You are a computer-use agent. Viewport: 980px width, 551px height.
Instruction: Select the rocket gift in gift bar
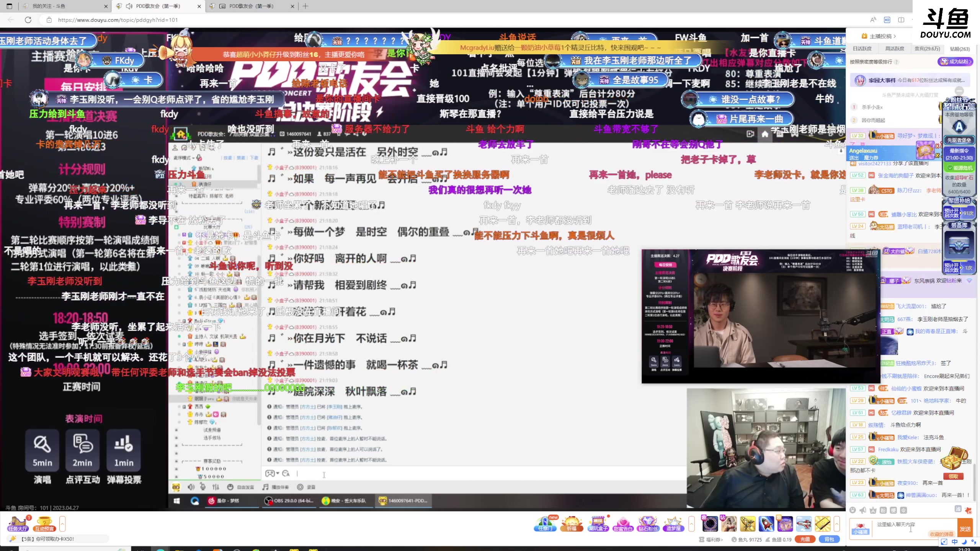click(766, 523)
